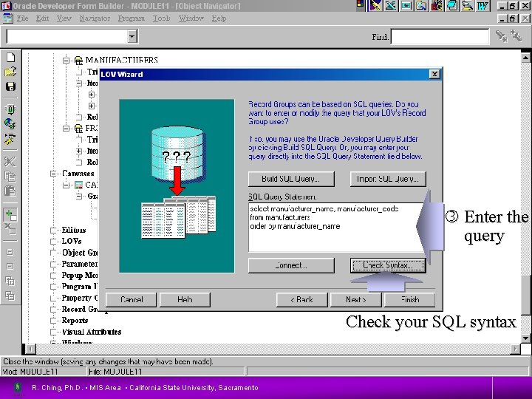Click Finish in the LOV Wizard
The height and width of the screenshot is (399, 532).
click(x=410, y=300)
